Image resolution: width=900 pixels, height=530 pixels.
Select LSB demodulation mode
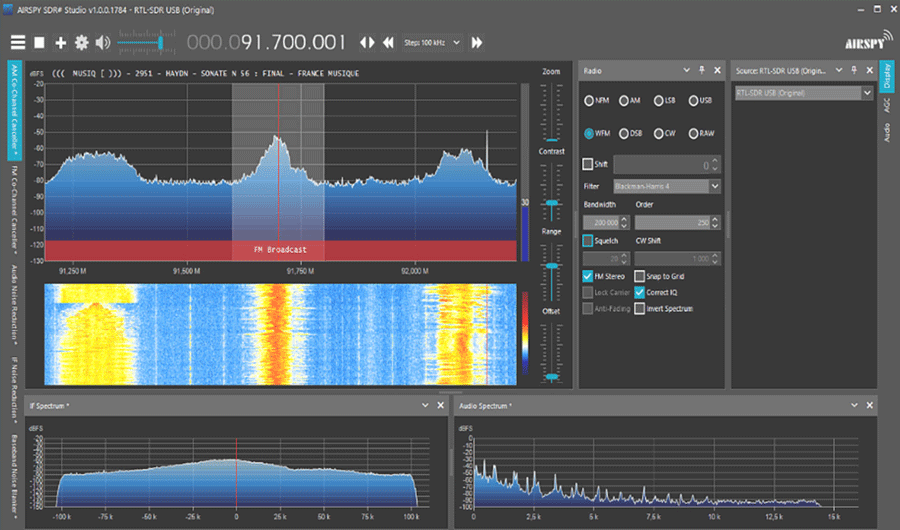click(x=658, y=100)
